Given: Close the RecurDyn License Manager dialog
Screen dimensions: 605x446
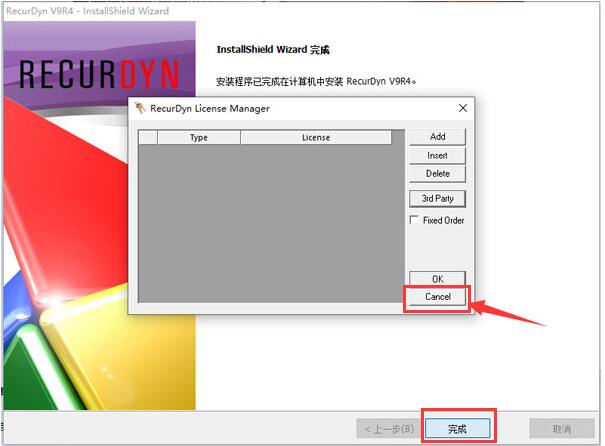Looking at the screenshot, I should [x=463, y=108].
